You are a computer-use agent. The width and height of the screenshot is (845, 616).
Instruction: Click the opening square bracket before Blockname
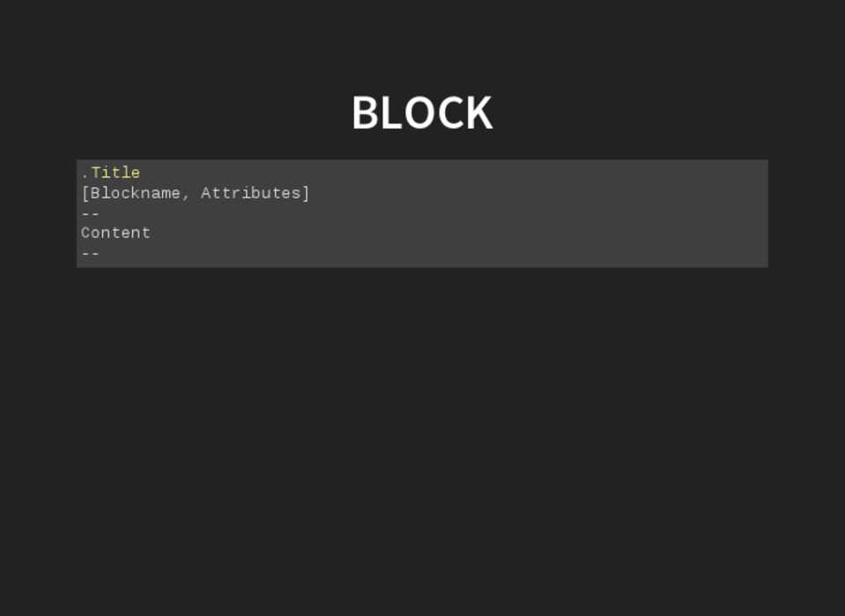click(x=85, y=193)
